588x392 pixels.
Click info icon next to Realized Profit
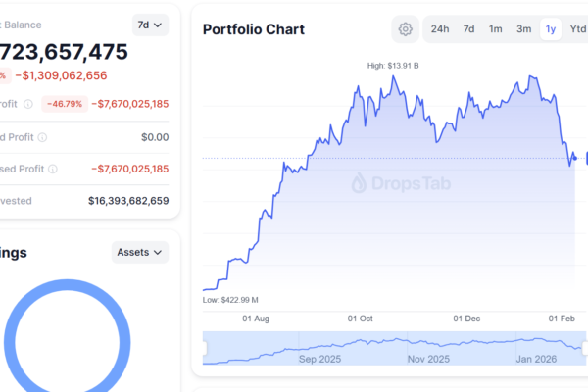pyautogui.click(x=41, y=137)
